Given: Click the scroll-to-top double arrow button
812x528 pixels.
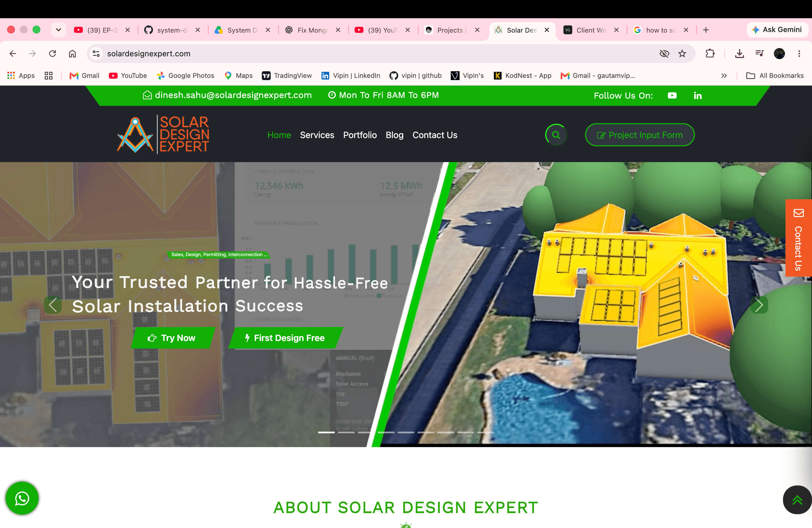Looking at the screenshot, I should tap(797, 500).
